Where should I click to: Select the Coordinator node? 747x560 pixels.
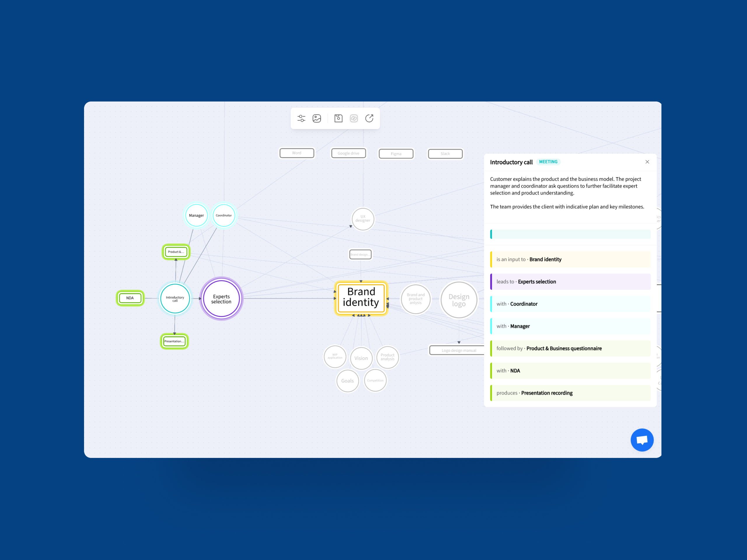pos(224,215)
